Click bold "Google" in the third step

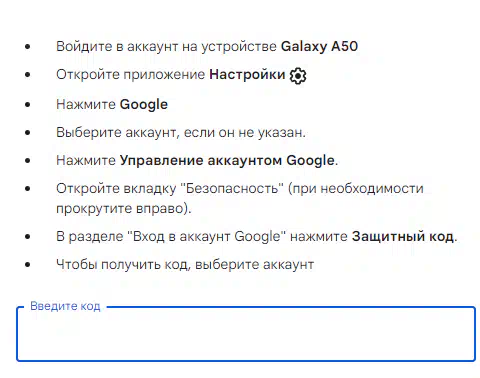(144, 104)
